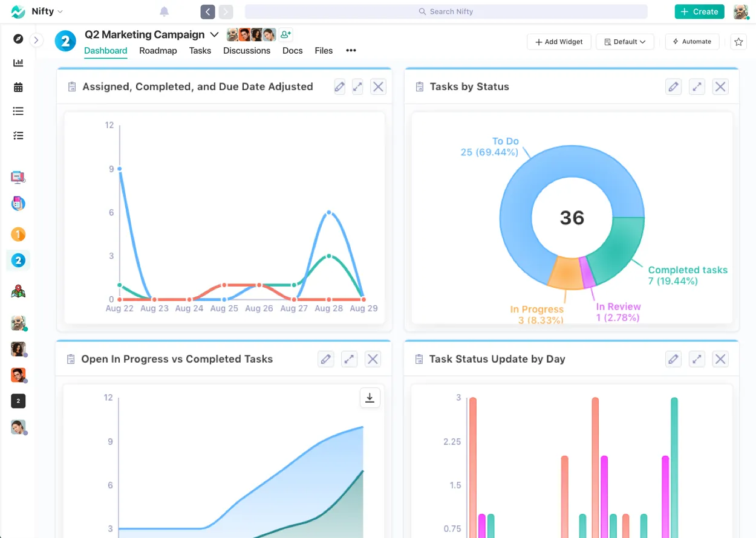Click the notification bell icon
Screen dimensions: 756x538
[163, 11]
